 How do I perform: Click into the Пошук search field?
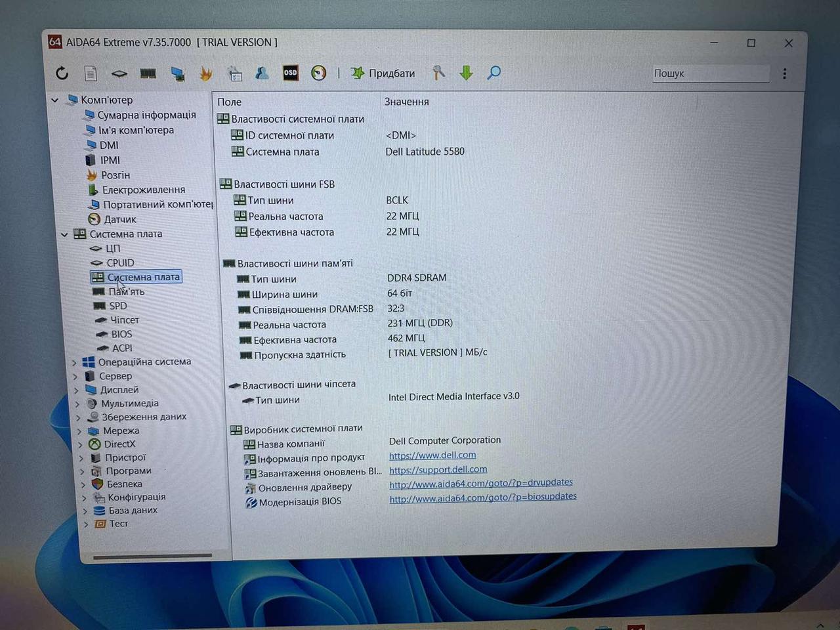(710, 73)
